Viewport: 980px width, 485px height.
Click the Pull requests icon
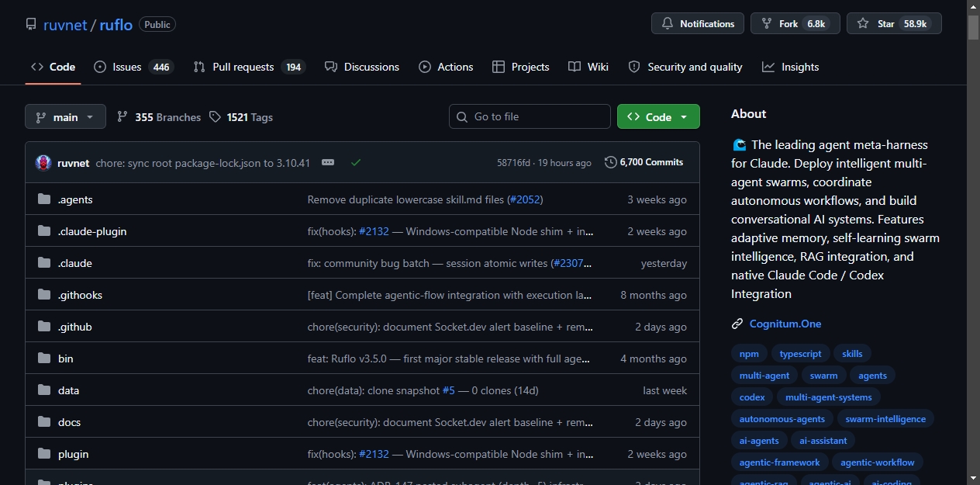(199, 67)
